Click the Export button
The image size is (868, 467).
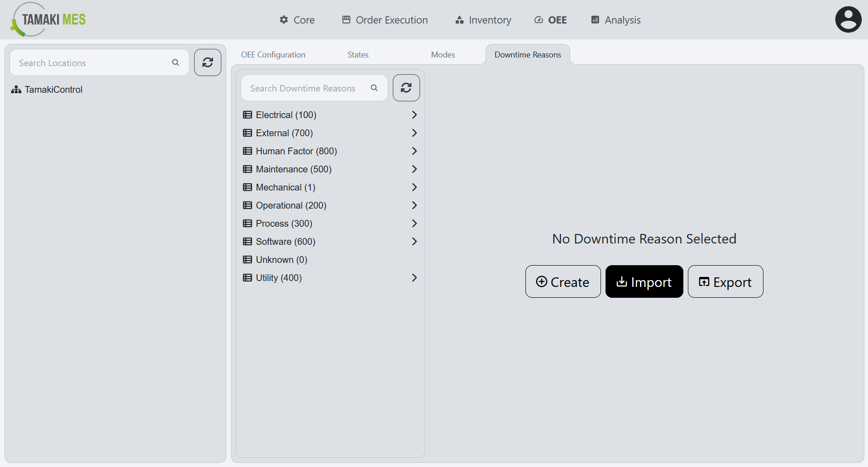725,281
